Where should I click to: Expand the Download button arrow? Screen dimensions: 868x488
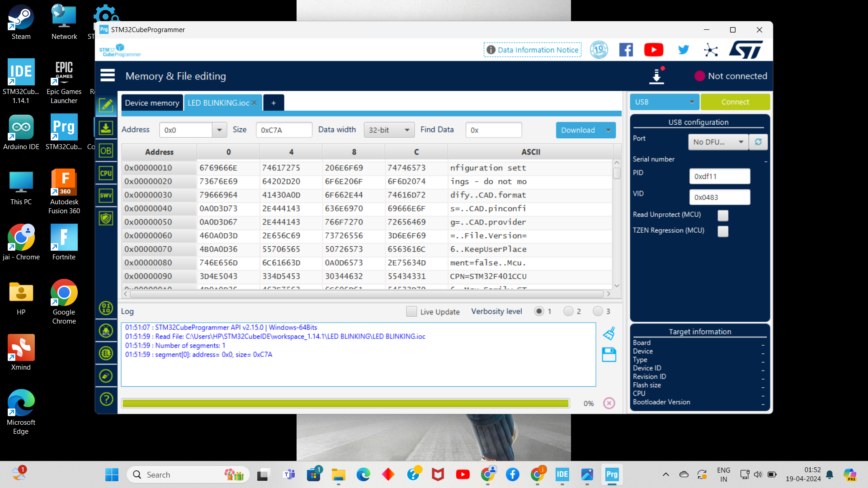click(x=609, y=130)
